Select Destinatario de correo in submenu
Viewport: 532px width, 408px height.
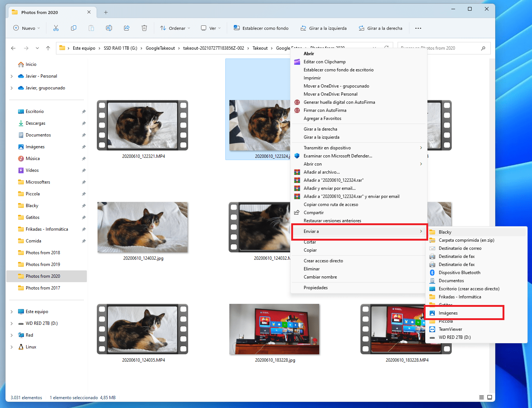(x=460, y=248)
